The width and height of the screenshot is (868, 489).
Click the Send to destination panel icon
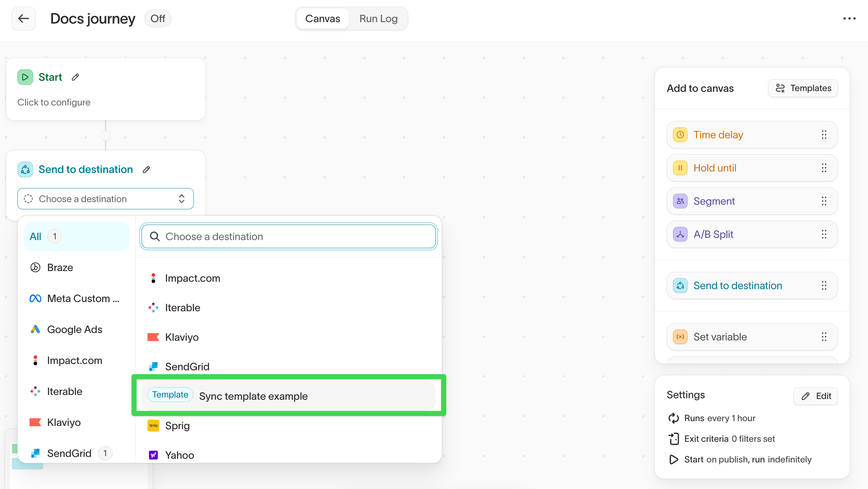pyautogui.click(x=680, y=285)
